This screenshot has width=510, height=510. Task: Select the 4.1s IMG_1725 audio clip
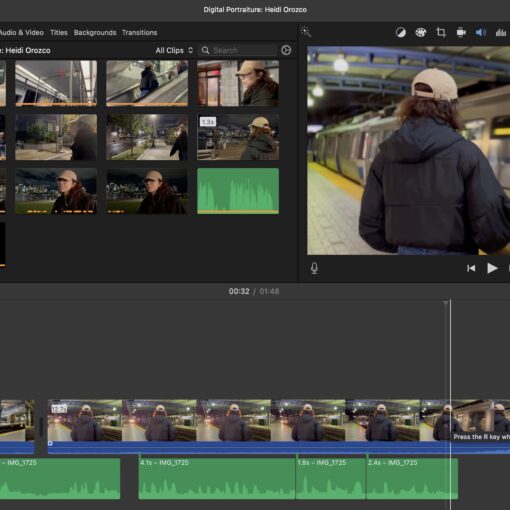point(217,479)
